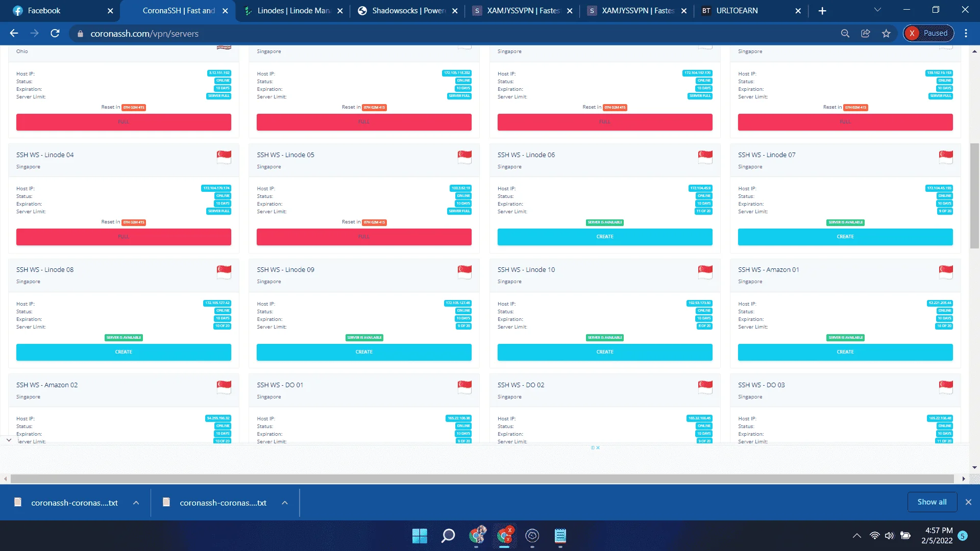Expand the tab search dropdown

[877, 10]
